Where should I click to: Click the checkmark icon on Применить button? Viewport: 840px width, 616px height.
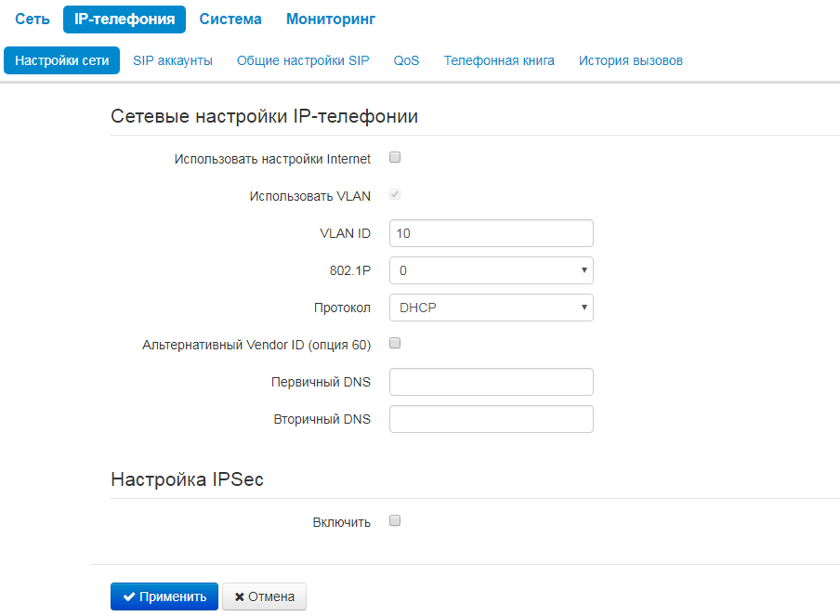[x=129, y=596]
